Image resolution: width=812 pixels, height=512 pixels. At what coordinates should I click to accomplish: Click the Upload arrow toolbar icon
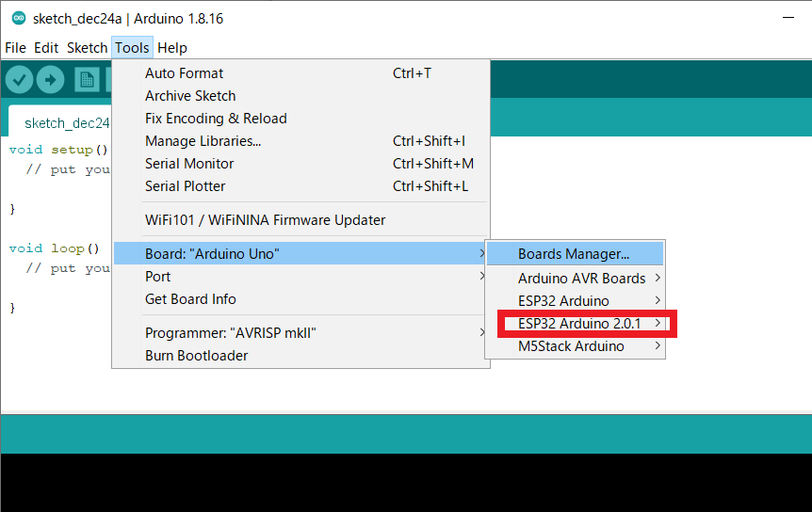(x=50, y=80)
